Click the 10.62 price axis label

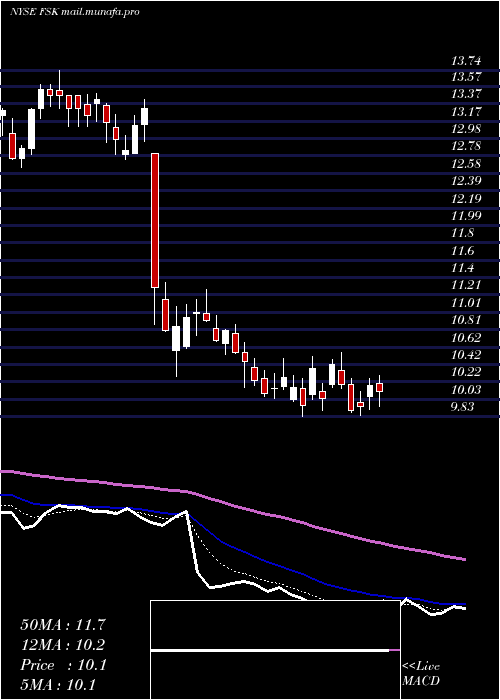click(467, 337)
